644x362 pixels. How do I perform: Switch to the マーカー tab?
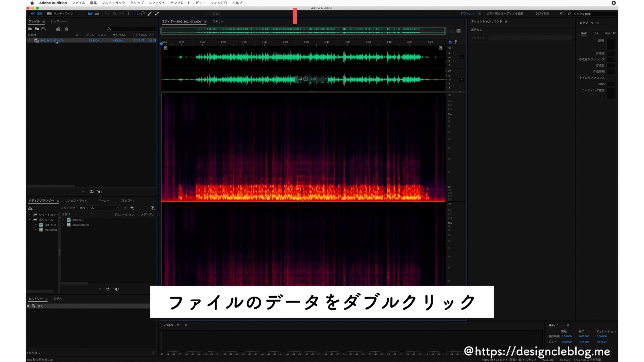coord(104,201)
